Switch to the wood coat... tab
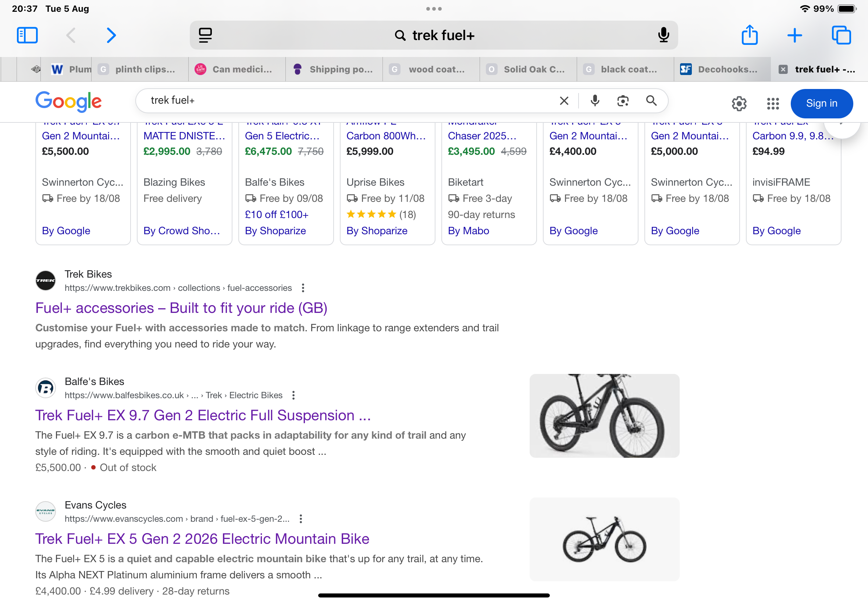 point(431,69)
